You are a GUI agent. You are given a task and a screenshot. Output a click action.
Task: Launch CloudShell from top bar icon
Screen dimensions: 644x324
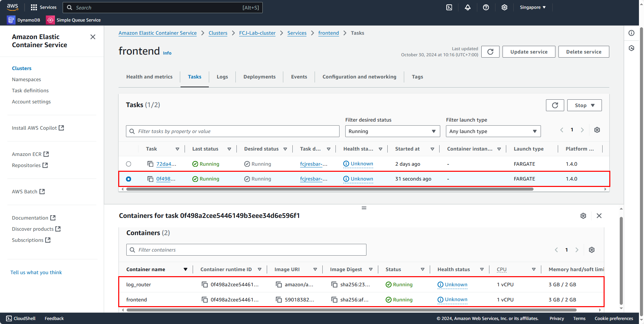[449, 7]
